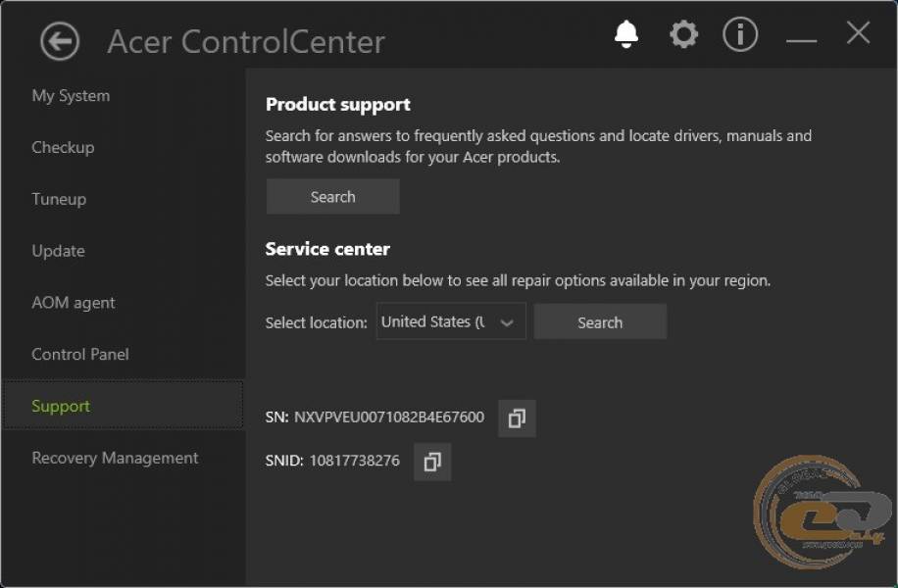
Task: Minimize the Acer ControlCenter window
Action: click(801, 40)
